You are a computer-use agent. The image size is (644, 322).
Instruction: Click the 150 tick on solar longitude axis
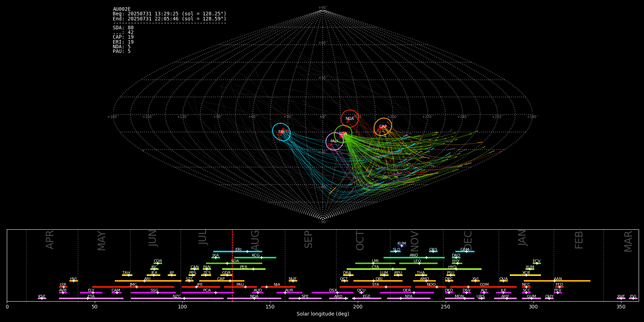click(x=270, y=307)
